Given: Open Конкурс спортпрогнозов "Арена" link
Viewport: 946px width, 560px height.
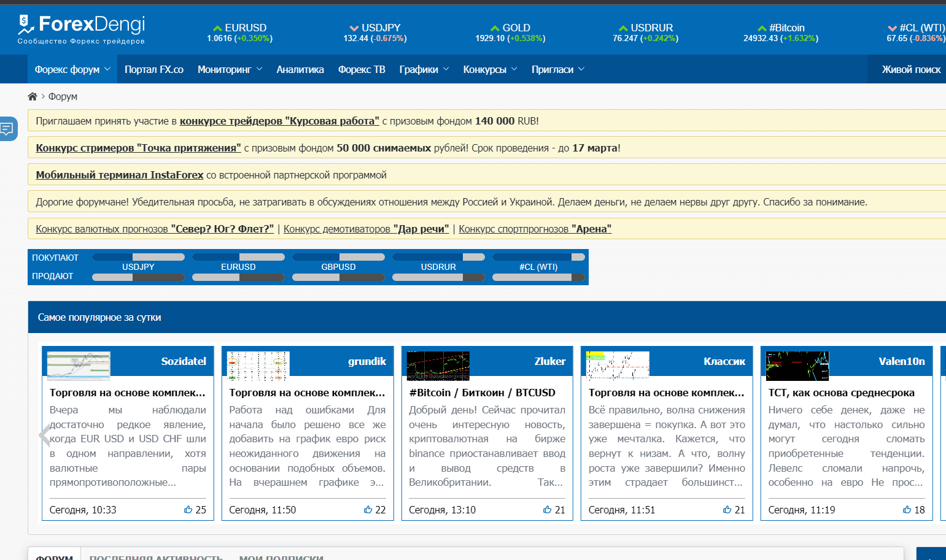Looking at the screenshot, I should [535, 229].
